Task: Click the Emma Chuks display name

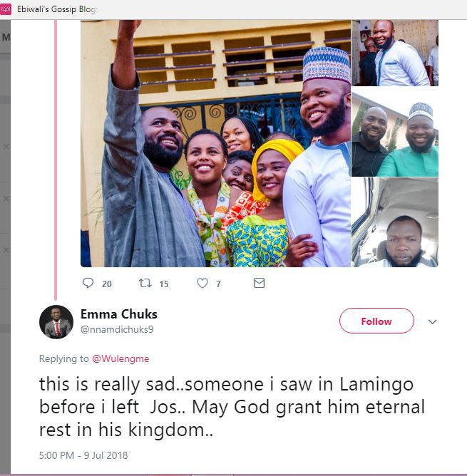Action: 119,314
